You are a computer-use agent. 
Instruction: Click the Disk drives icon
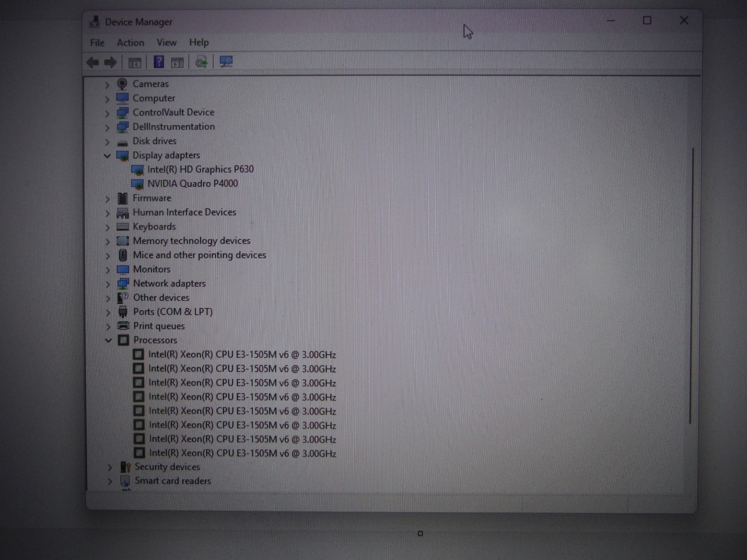(122, 142)
